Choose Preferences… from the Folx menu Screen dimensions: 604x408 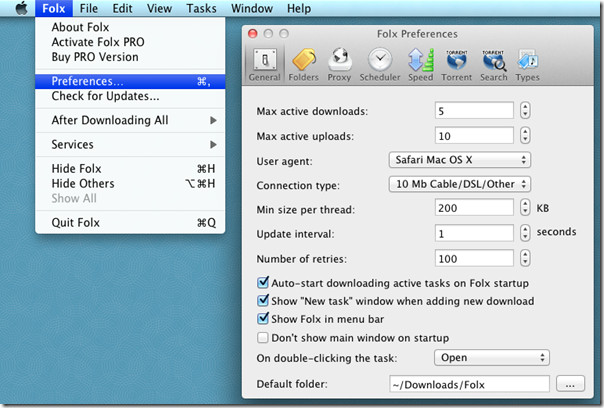[130, 81]
